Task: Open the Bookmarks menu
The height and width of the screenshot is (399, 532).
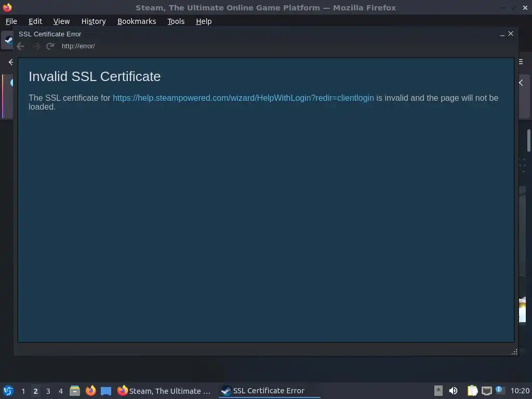Action: tap(137, 21)
